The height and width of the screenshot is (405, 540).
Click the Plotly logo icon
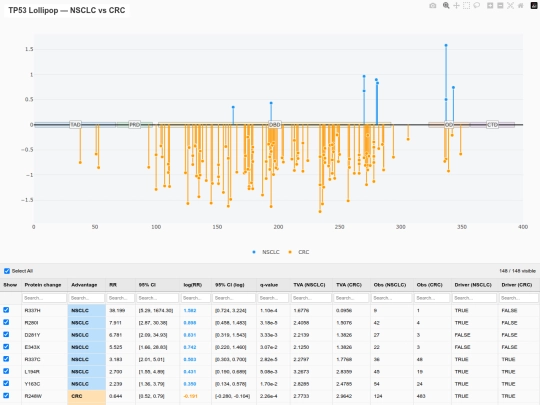(534, 6)
